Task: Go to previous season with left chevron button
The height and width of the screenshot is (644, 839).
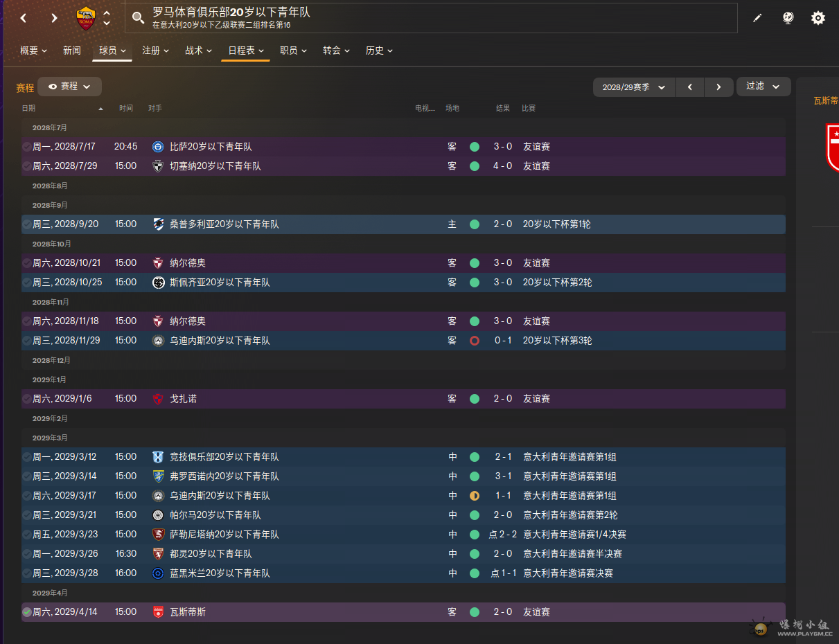Action: (689, 87)
